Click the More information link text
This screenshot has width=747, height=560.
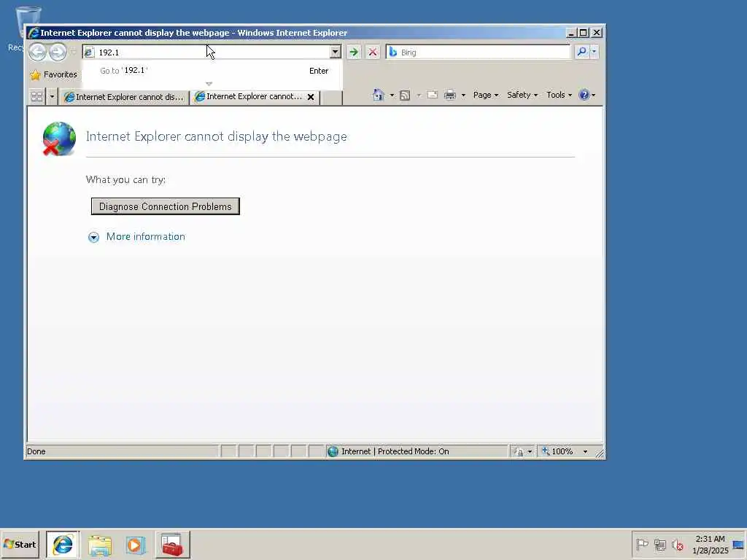pos(146,237)
